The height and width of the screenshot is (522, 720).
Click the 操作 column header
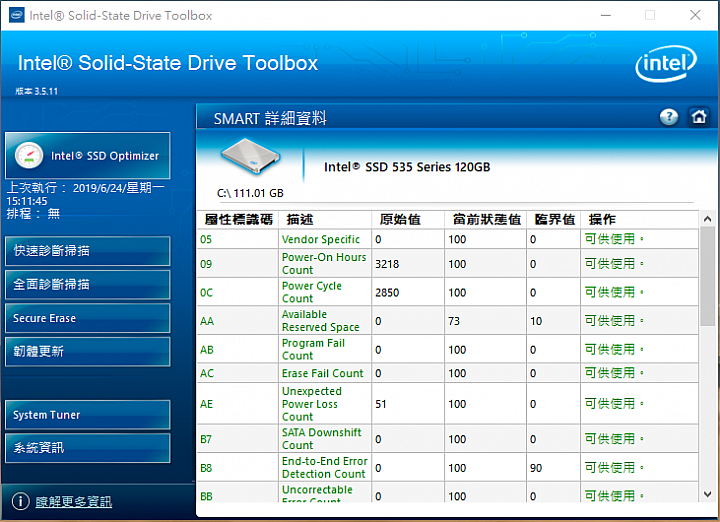[639, 219]
